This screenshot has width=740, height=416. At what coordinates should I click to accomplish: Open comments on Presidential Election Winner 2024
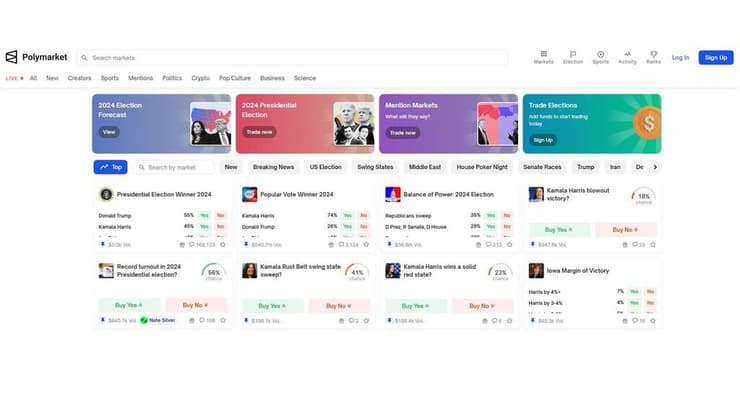(202, 245)
